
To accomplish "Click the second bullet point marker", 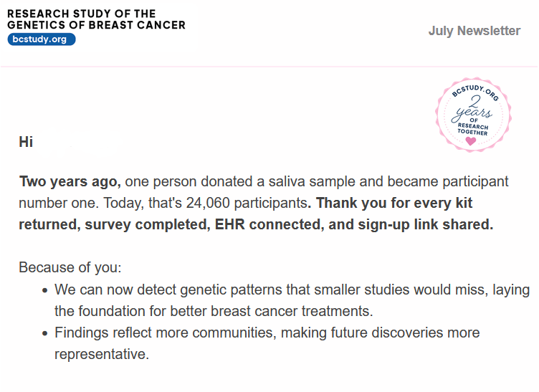I will [44, 334].
